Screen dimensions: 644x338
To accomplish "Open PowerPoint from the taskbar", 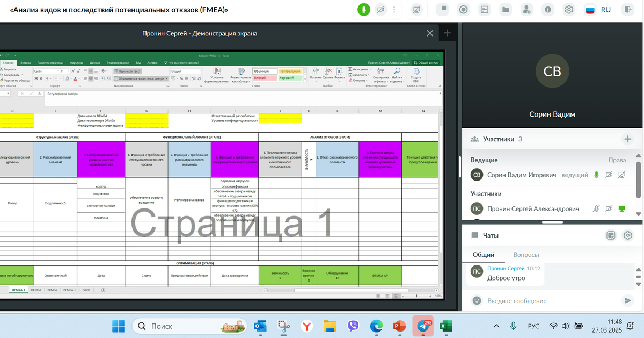I will [x=399, y=326].
